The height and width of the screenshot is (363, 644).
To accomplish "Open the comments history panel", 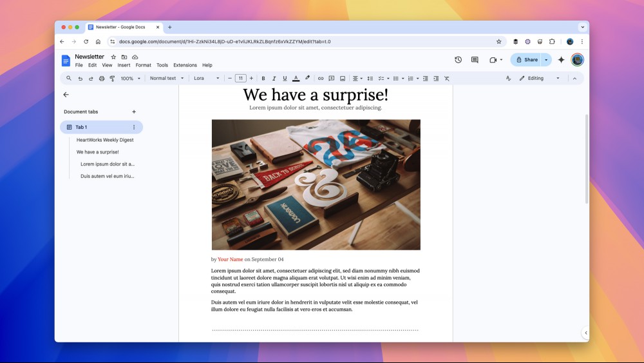I will [x=475, y=59].
